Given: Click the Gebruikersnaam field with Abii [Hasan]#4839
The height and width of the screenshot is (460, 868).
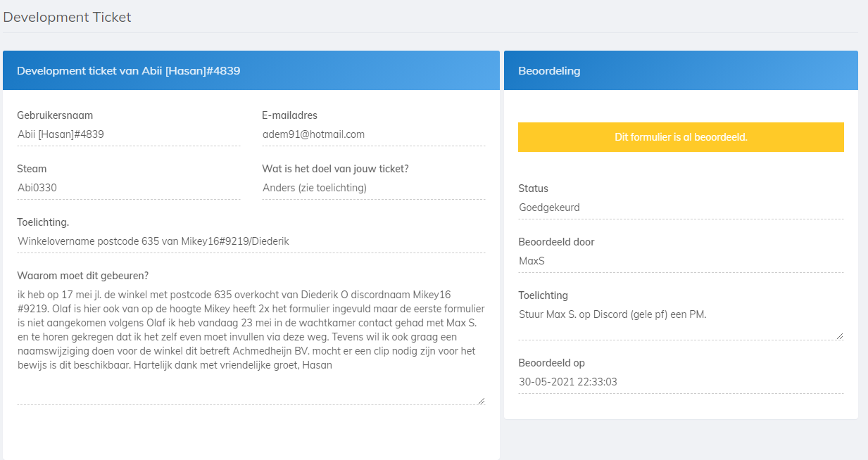Looking at the screenshot, I should tap(128, 134).
